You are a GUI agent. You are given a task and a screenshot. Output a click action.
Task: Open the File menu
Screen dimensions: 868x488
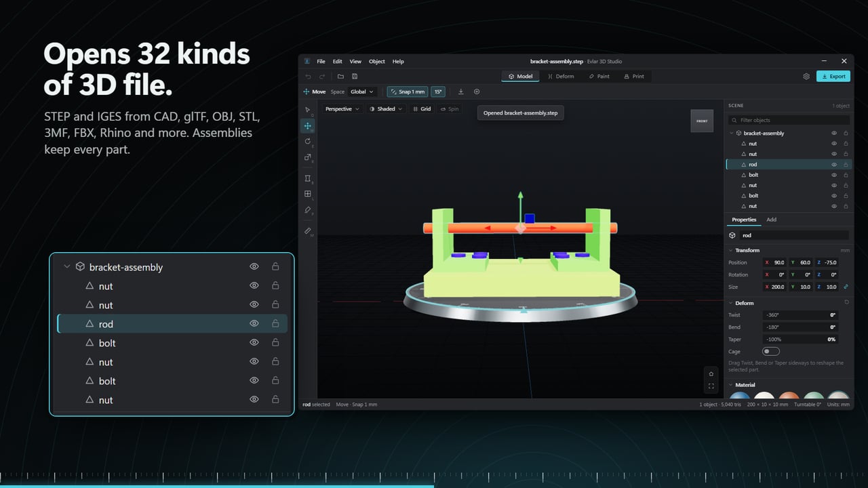coord(321,61)
